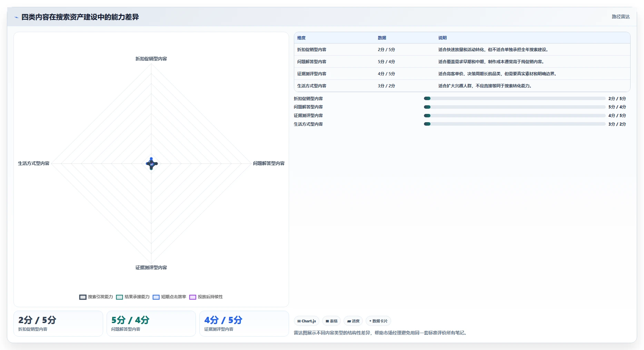Toggle the 投放后持续性 legend item

(x=206, y=297)
